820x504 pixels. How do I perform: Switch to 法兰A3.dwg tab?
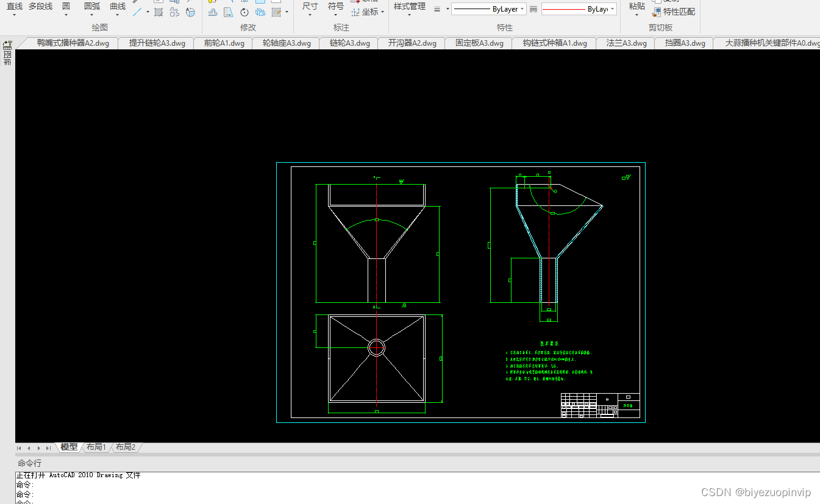point(627,43)
